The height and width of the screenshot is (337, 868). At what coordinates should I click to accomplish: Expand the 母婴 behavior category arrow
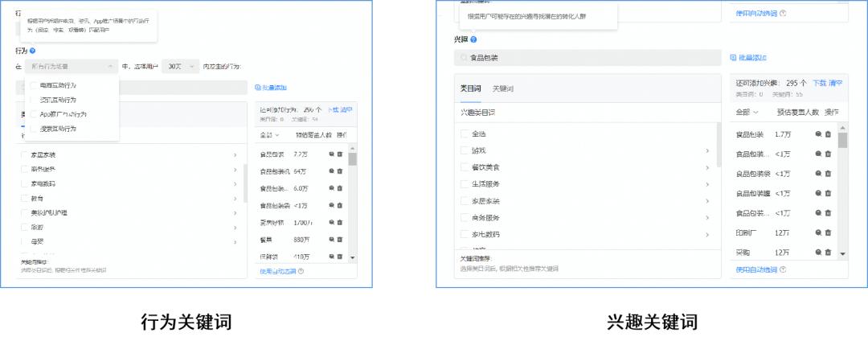pos(235,242)
